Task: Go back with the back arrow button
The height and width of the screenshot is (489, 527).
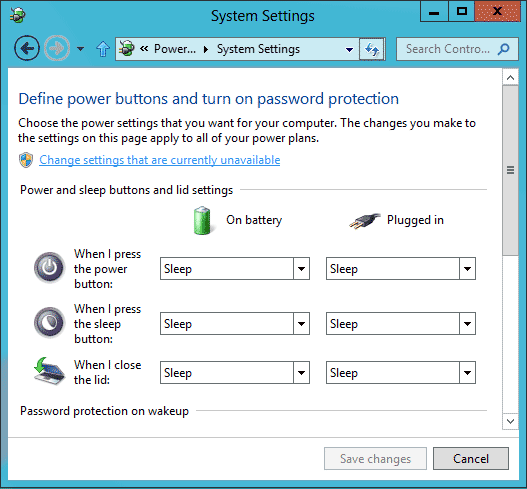Action: click(27, 49)
